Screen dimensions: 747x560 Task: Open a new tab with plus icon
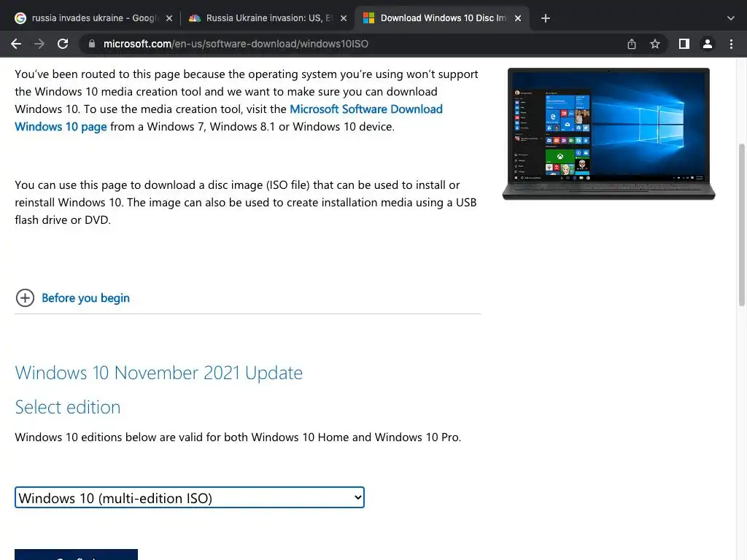click(x=546, y=18)
